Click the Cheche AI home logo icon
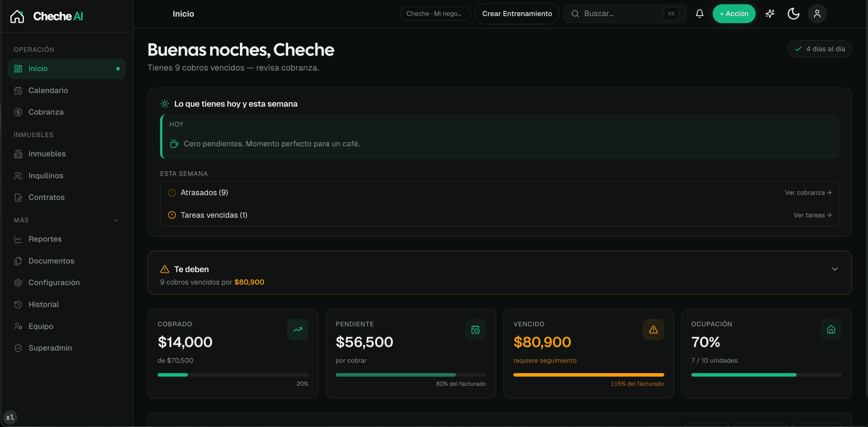 pos(17,16)
